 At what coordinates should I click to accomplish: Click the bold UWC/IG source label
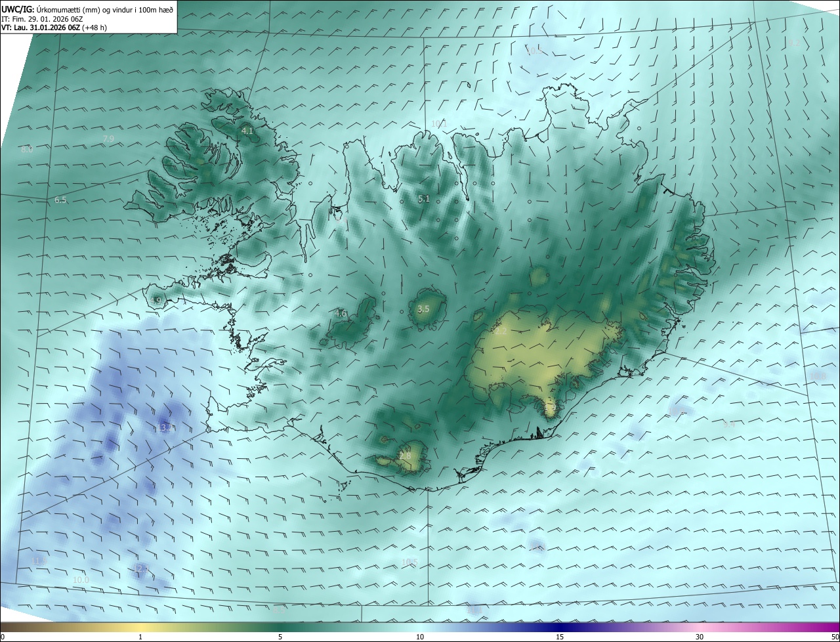pos(16,9)
